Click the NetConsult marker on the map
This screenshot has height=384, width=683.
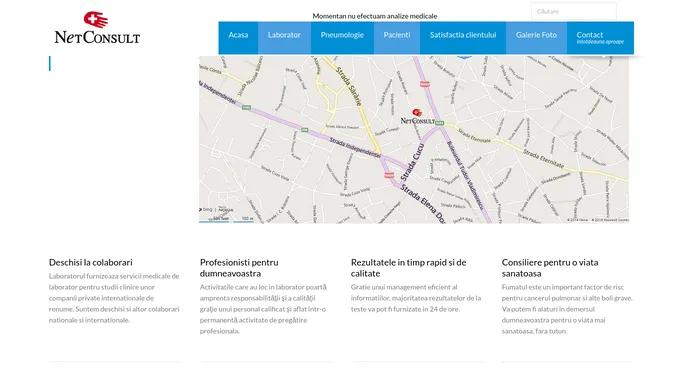coord(417,117)
